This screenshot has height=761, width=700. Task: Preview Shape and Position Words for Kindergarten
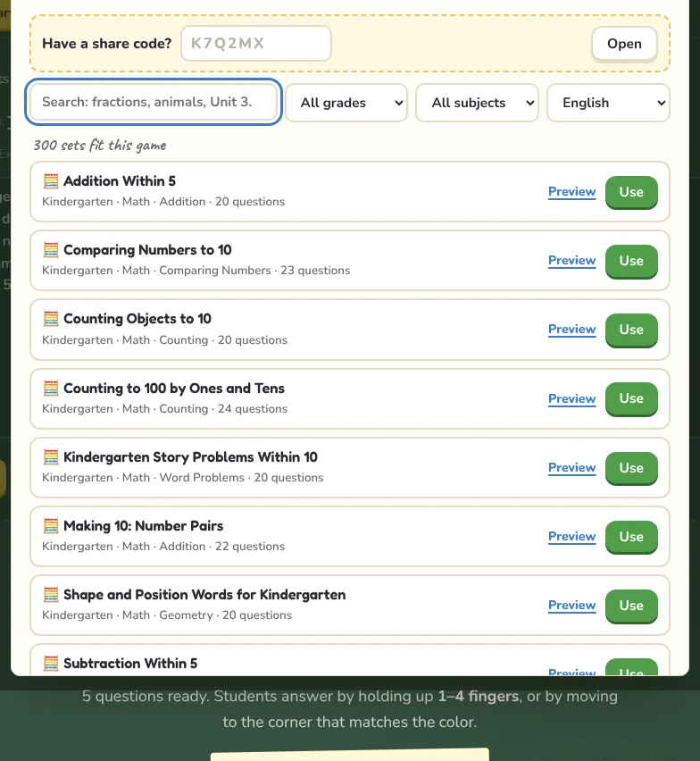coord(572,606)
